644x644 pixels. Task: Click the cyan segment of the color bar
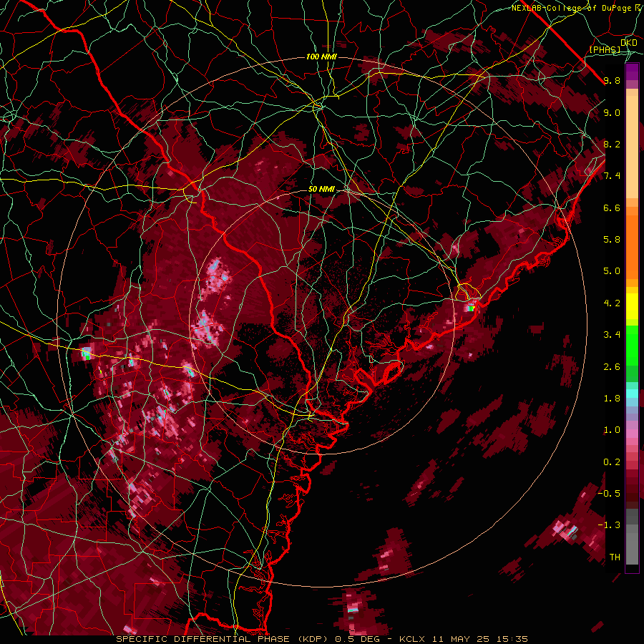pyautogui.click(x=632, y=394)
